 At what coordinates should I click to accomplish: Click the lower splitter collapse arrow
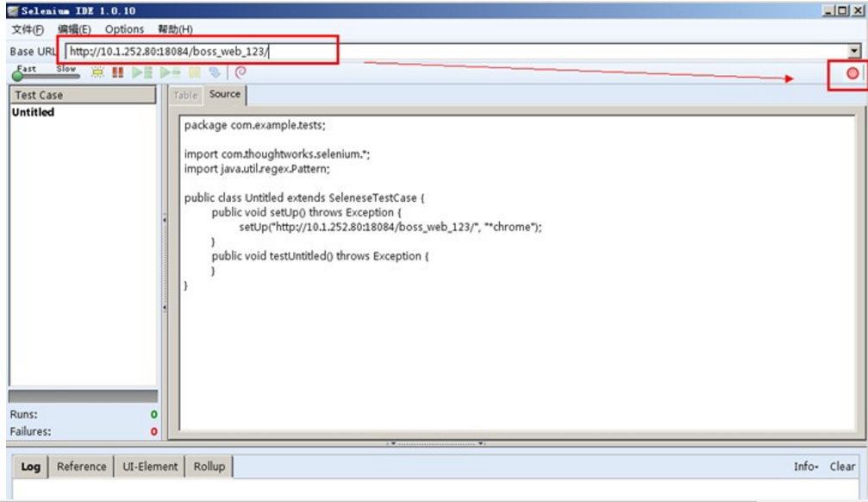pos(165,308)
